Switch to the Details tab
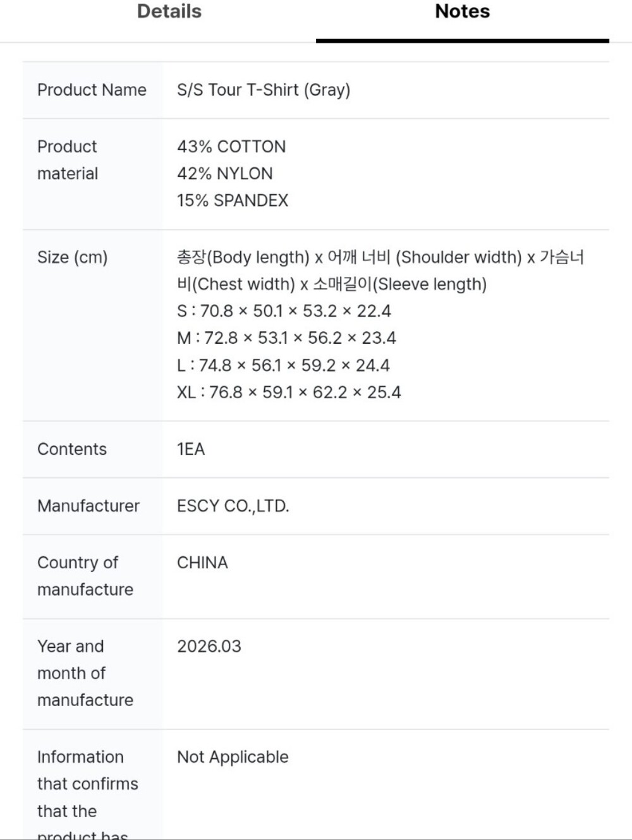 tap(169, 11)
